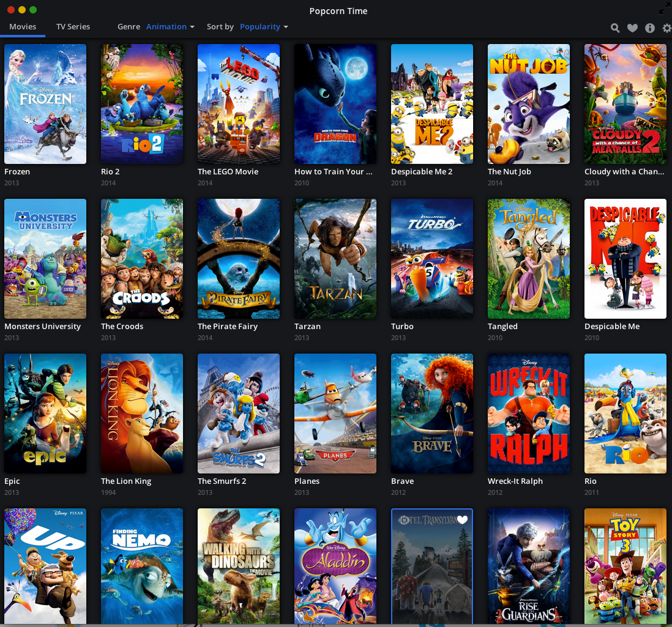Open the Turbo poster
Viewport: 672px width, 627px height.
(x=432, y=259)
